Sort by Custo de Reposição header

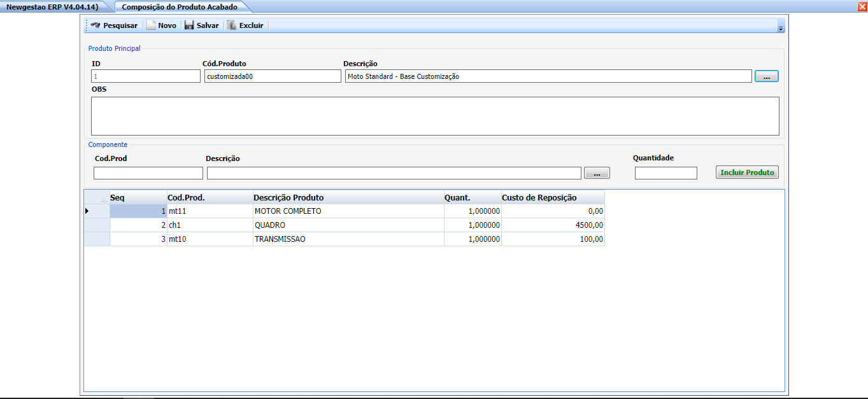(553, 197)
